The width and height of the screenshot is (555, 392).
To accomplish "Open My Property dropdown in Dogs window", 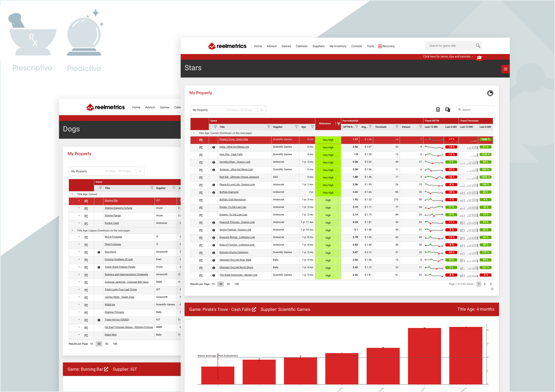I will coord(106,171).
